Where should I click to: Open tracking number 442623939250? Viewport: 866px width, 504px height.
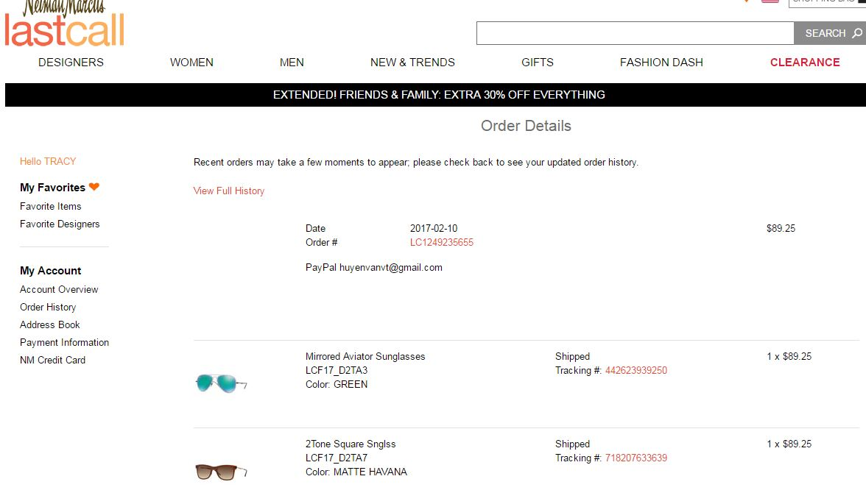tap(636, 371)
